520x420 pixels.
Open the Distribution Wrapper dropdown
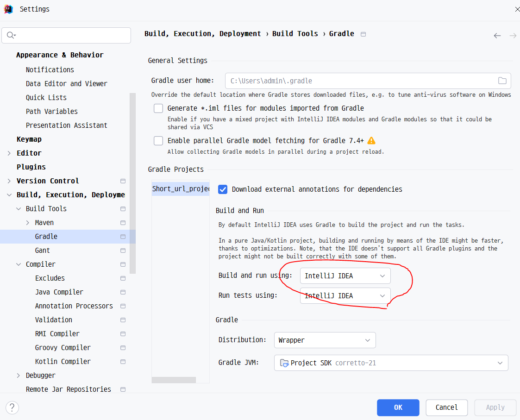point(325,340)
